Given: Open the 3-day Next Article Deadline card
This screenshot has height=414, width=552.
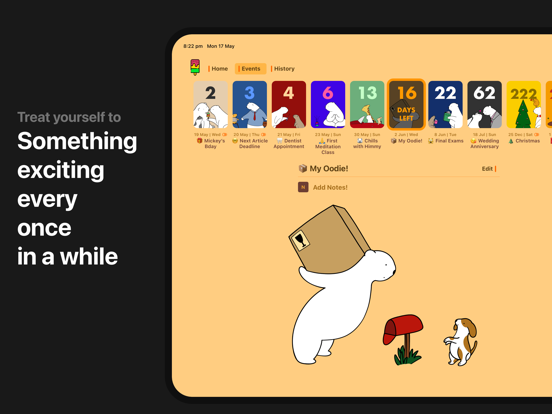Looking at the screenshot, I should pos(250,105).
